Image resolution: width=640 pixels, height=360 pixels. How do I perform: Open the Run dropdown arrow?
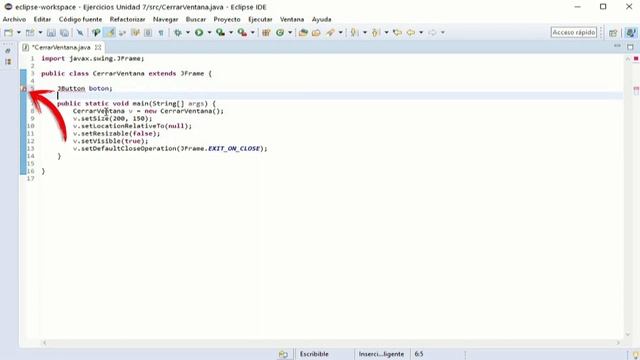pos(209,33)
